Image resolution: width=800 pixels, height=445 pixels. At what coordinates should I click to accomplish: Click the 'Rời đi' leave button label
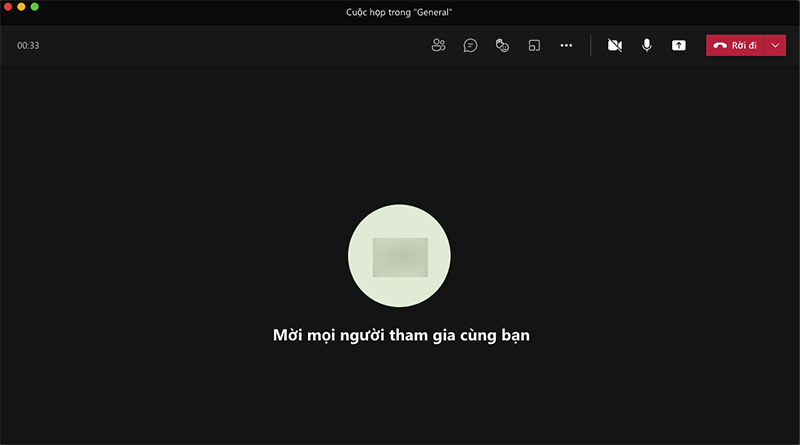pyautogui.click(x=744, y=45)
